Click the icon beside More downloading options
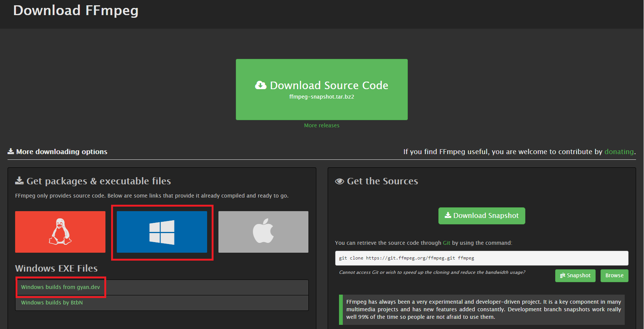644x329 pixels. [11, 151]
